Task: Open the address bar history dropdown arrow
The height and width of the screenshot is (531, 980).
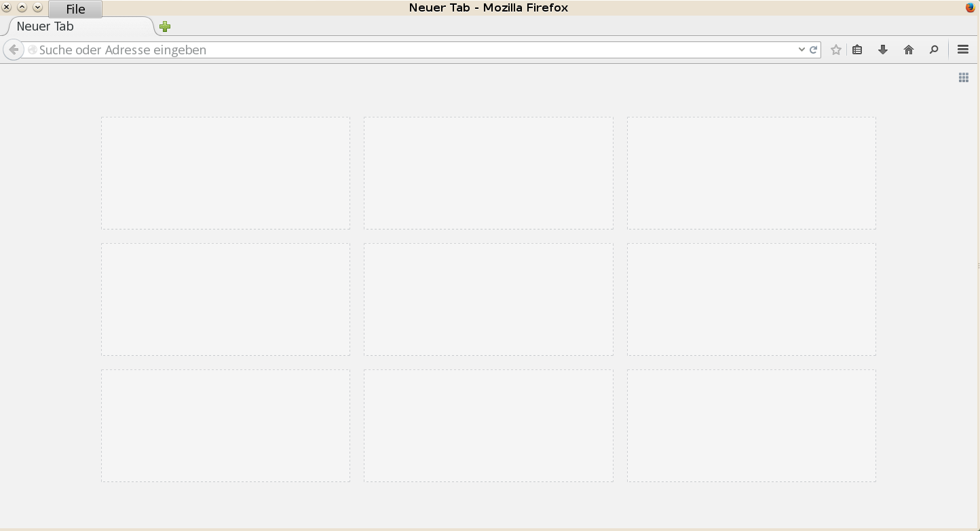Action: [x=802, y=49]
